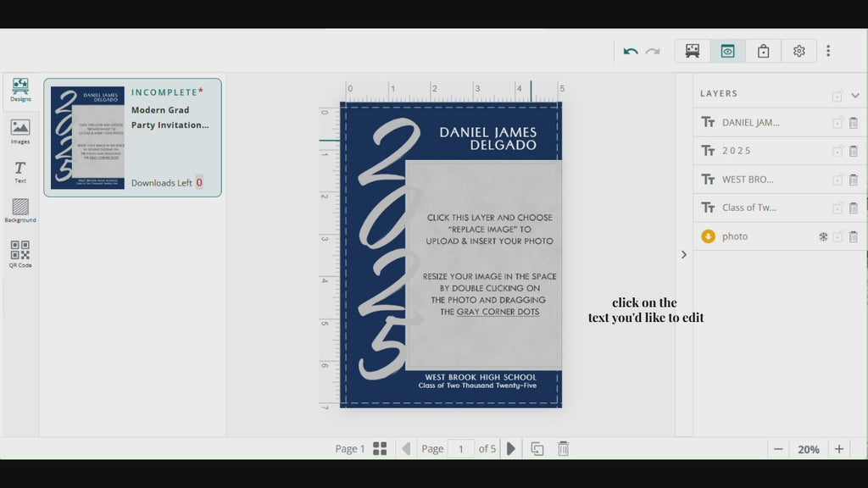Switch to the Designs tab
Viewport: 868px width, 488px height.
pyautogui.click(x=20, y=90)
